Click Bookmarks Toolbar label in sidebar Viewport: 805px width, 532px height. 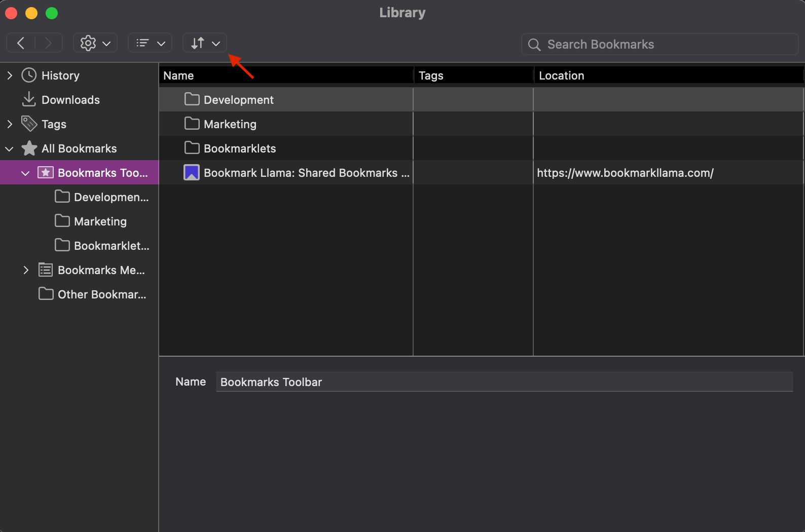[x=103, y=173]
